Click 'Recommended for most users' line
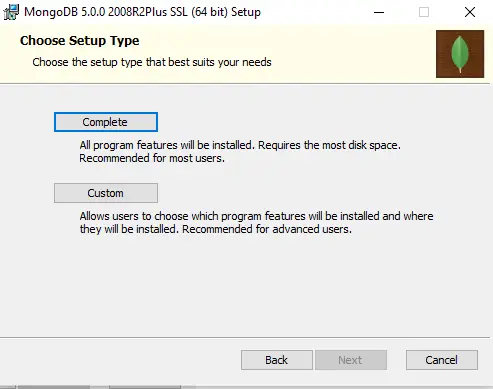Screen dimensions: 493x389 pos(152,158)
